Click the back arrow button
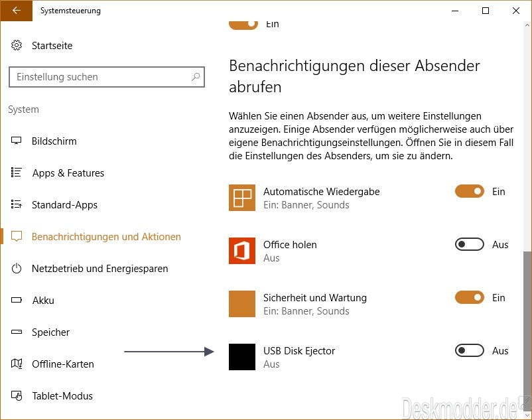 tap(17, 11)
